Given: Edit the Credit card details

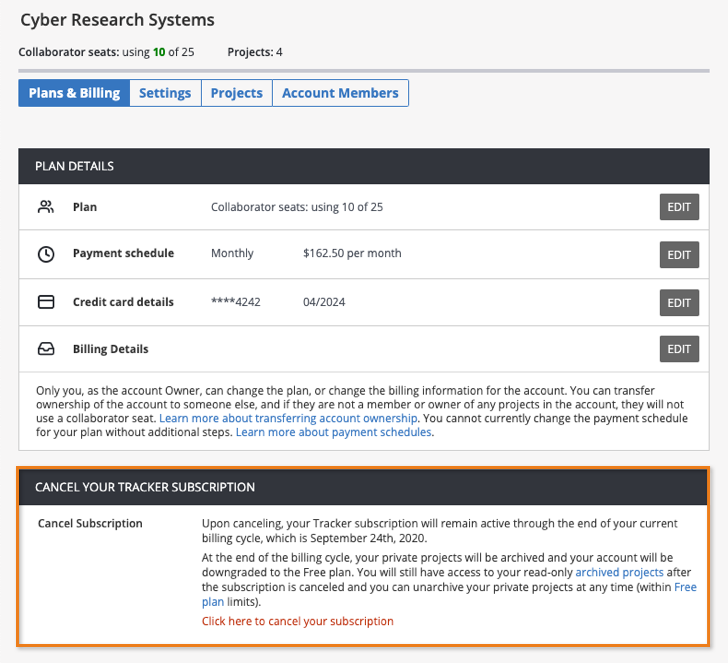Looking at the screenshot, I should [679, 302].
